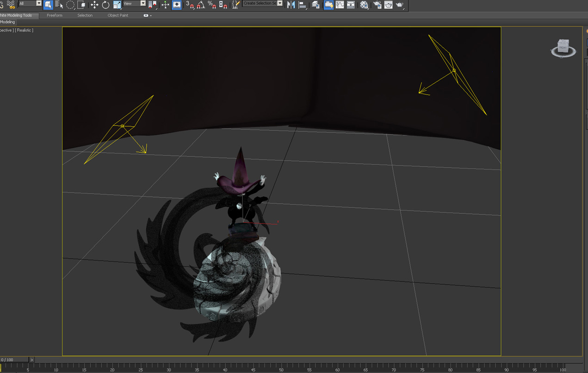
Task: Select the witch hat character model
Action: [241, 187]
